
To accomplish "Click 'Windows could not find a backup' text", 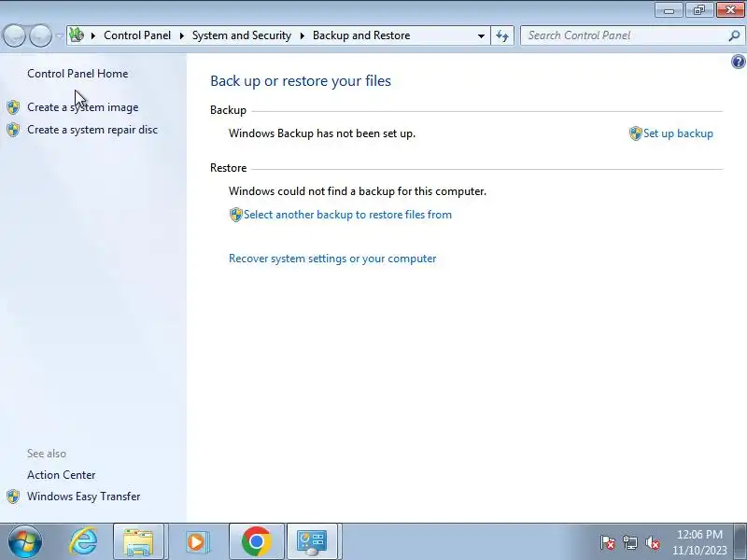I will (358, 191).
